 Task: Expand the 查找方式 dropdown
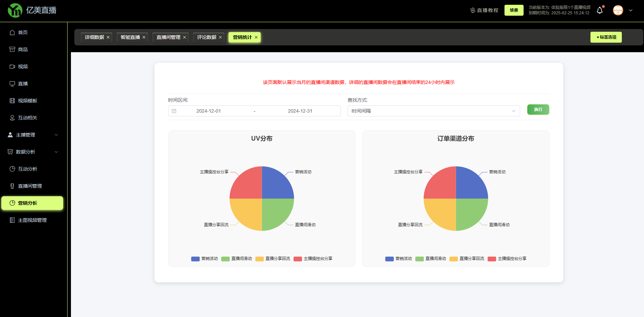pyautogui.click(x=433, y=111)
